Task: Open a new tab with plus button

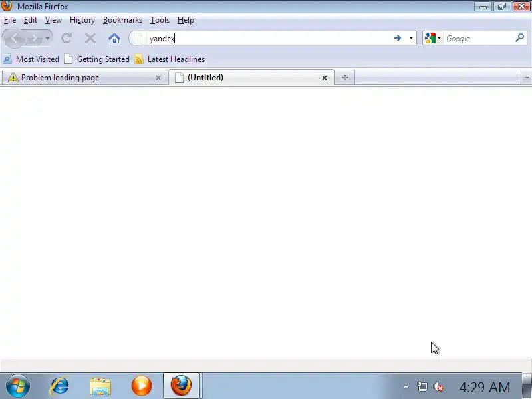Action: tap(345, 78)
